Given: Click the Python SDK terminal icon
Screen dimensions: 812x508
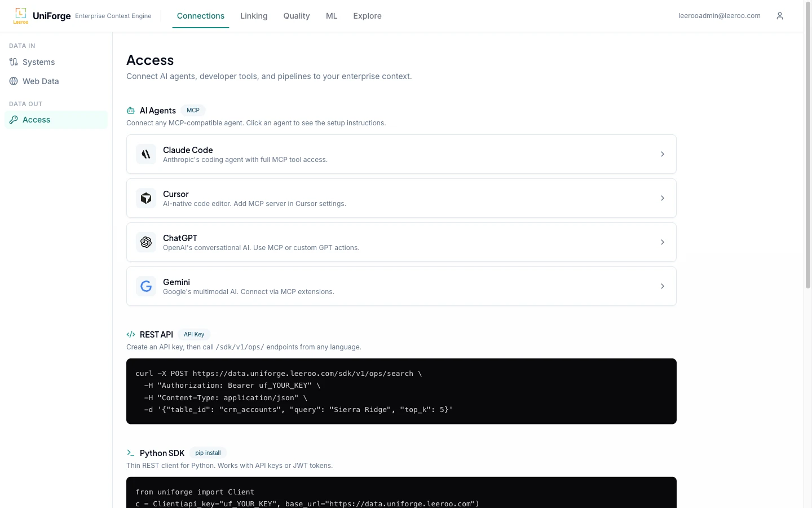Looking at the screenshot, I should [x=131, y=453].
